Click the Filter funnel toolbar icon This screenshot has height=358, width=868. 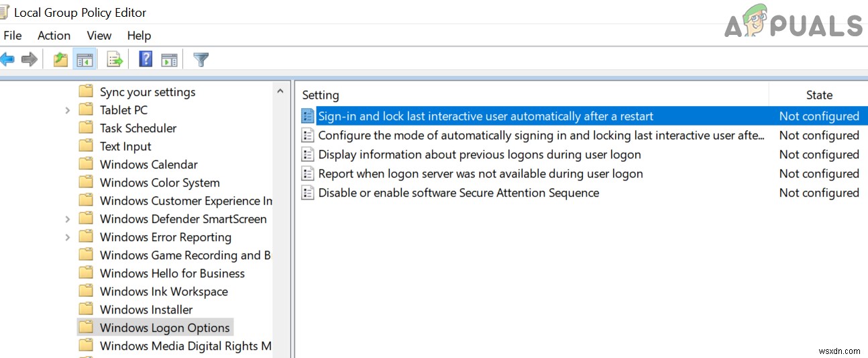[201, 60]
